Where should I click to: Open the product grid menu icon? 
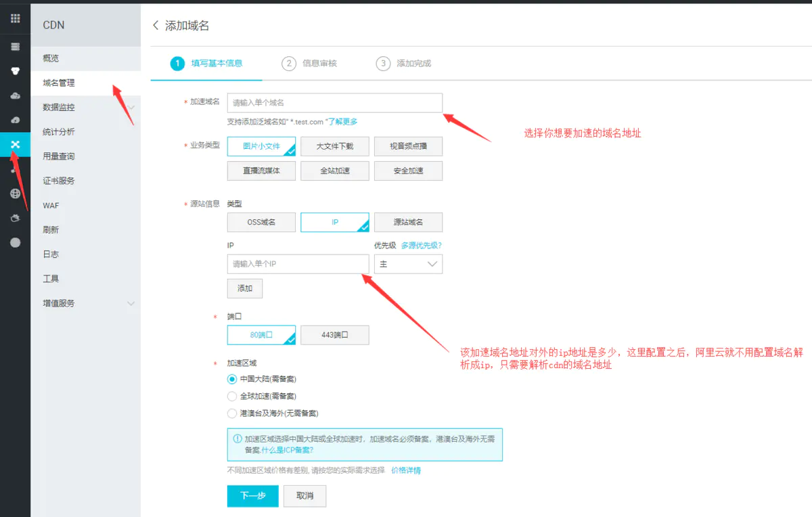[x=15, y=18]
